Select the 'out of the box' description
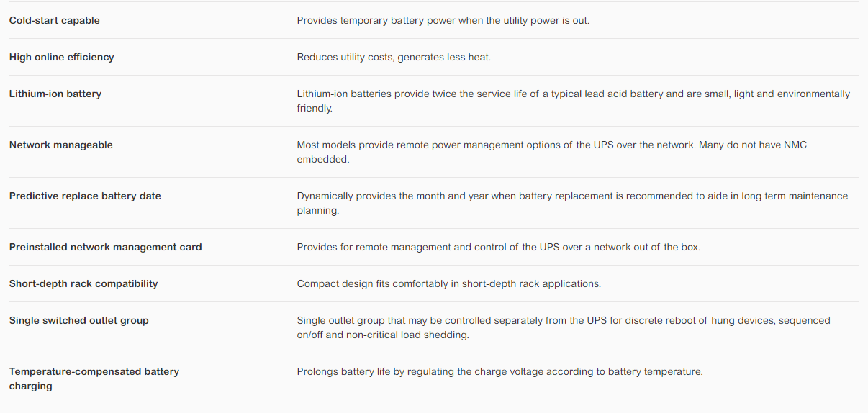Screen dimensions: 868x413 pos(499,247)
